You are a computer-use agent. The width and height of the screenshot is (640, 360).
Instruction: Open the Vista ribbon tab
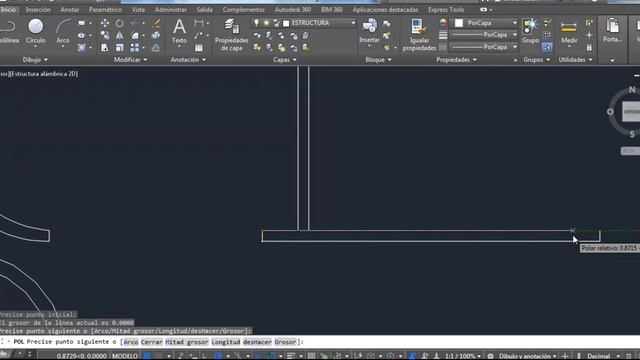[138, 9]
